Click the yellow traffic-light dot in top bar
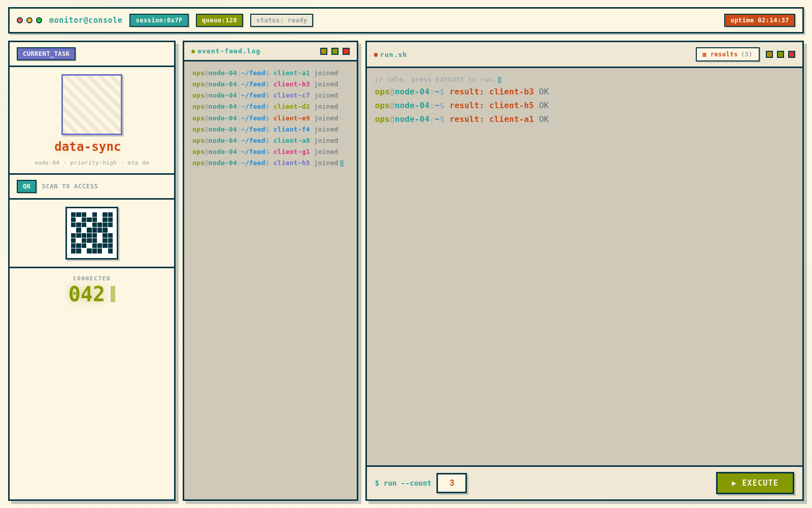The height and width of the screenshot is (508, 812). point(29,20)
